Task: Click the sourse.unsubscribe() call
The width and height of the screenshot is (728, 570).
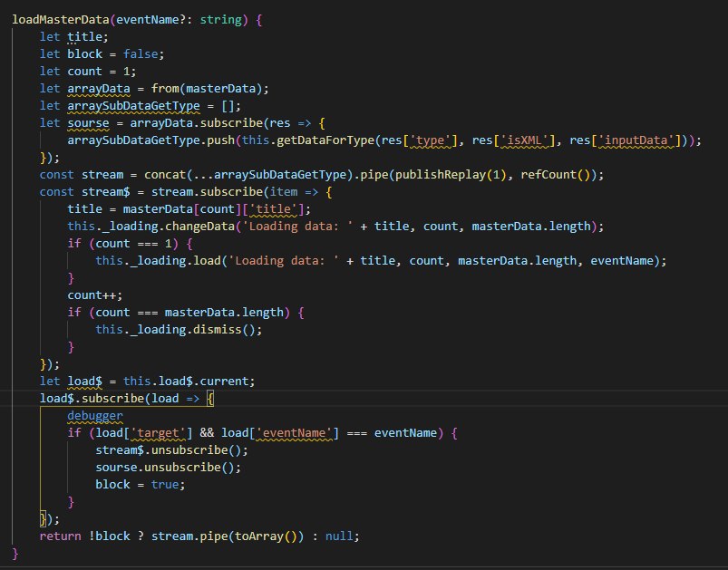Action: coord(168,467)
